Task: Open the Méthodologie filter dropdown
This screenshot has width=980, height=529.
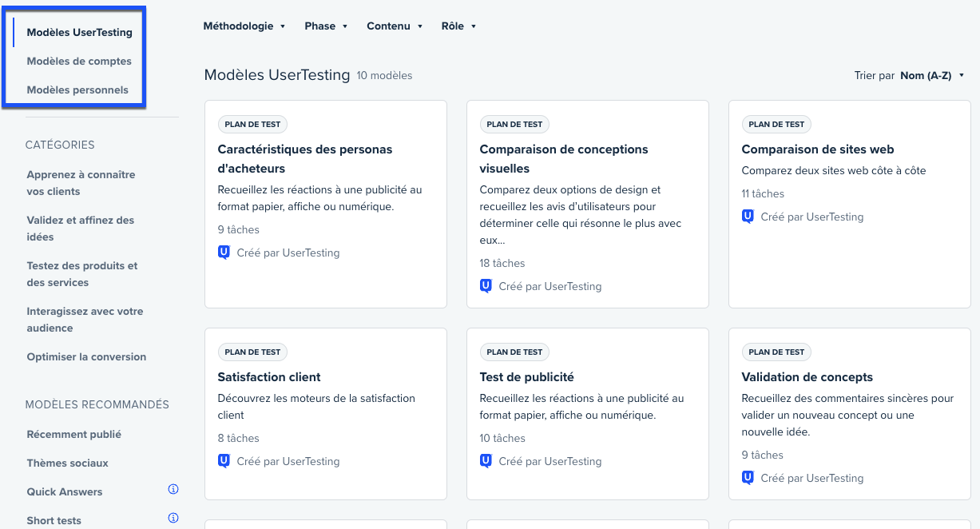Action: [x=244, y=26]
